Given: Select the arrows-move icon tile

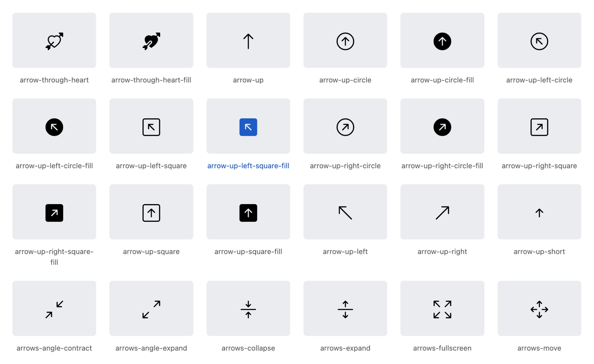Looking at the screenshot, I should (539, 309).
